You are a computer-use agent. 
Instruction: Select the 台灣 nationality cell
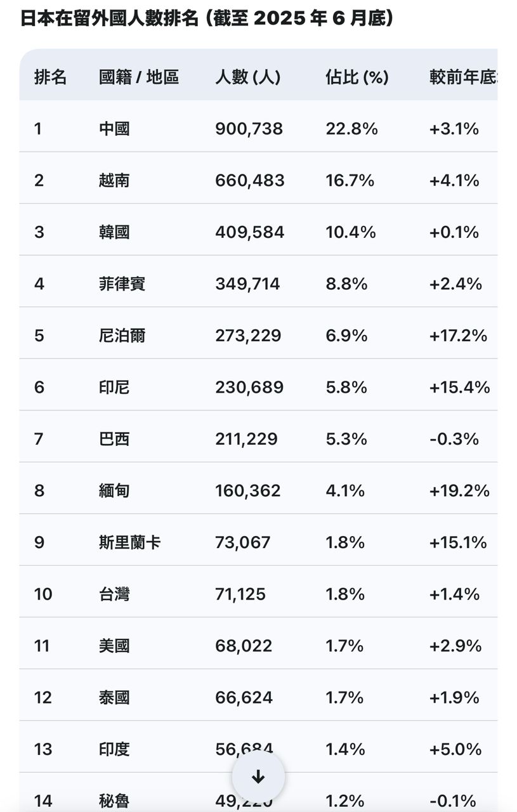[114, 594]
